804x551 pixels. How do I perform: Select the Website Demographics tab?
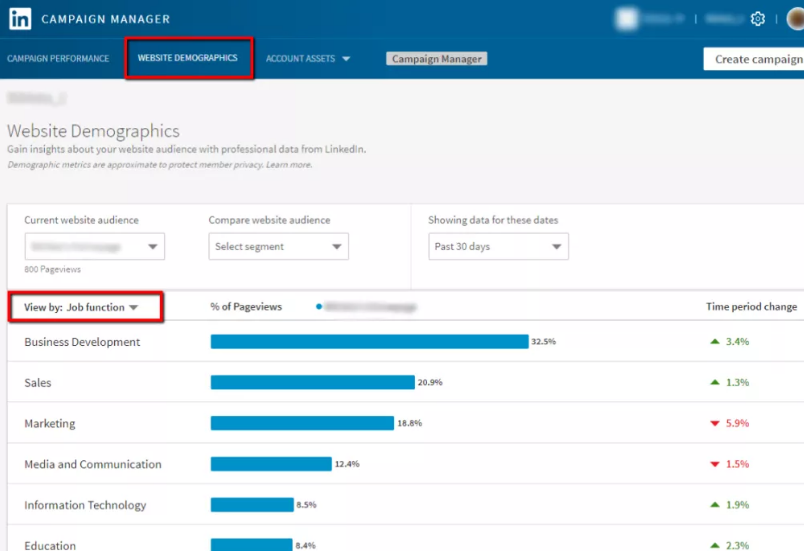point(188,58)
